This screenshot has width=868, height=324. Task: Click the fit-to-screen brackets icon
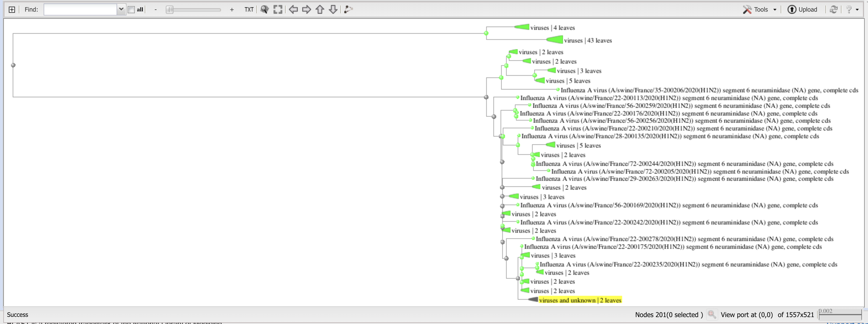pos(278,9)
